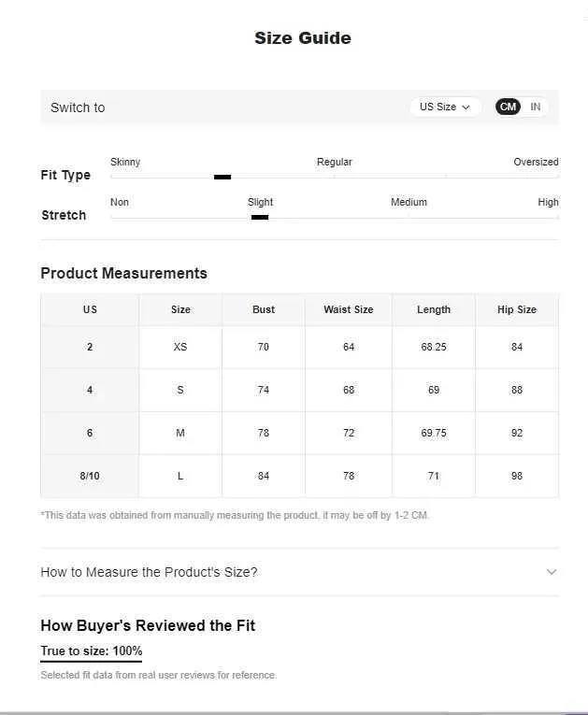Image resolution: width=588 pixels, height=715 pixels.
Task: Switch measurements to IN units
Action: pyautogui.click(x=535, y=107)
